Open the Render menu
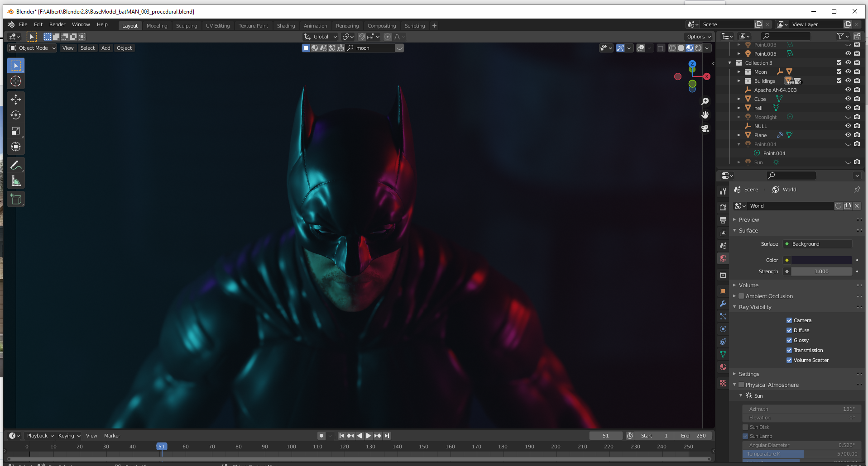868x466 pixels. (57, 24)
